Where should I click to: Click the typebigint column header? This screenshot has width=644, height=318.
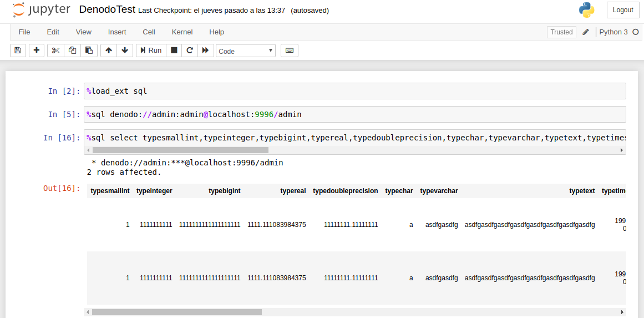225,191
